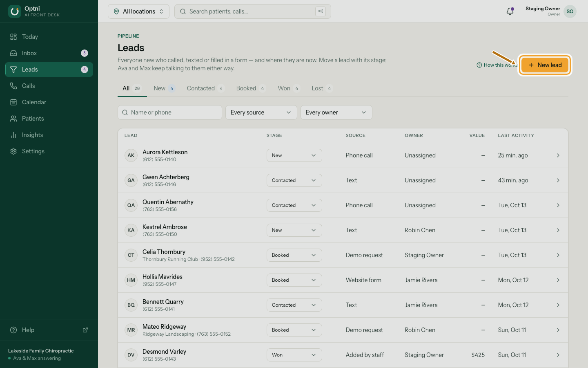This screenshot has height=368, width=588.
Task: Open Mateo Ridgeway row chevron arrow
Action: pos(558,330)
